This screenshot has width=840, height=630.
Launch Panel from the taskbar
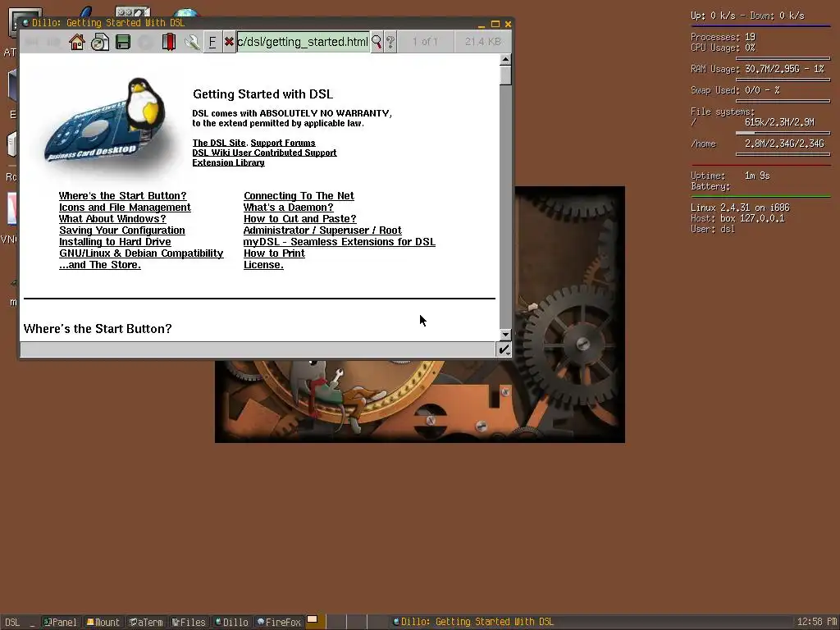coord(60,622)
